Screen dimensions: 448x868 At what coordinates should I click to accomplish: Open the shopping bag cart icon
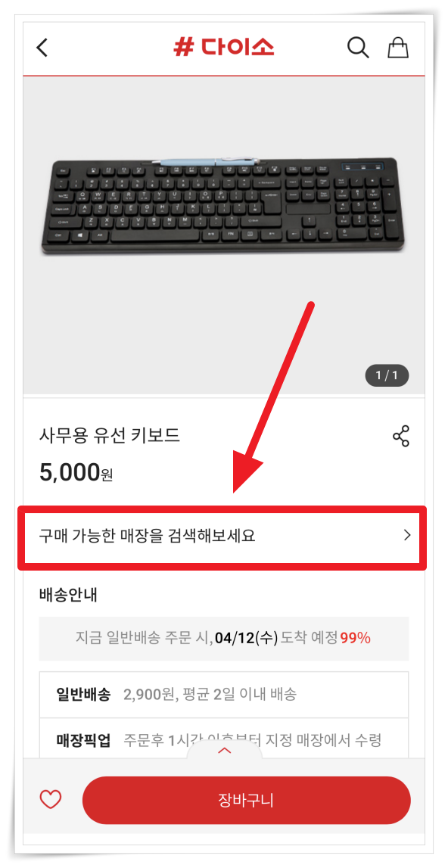point(398,48)
